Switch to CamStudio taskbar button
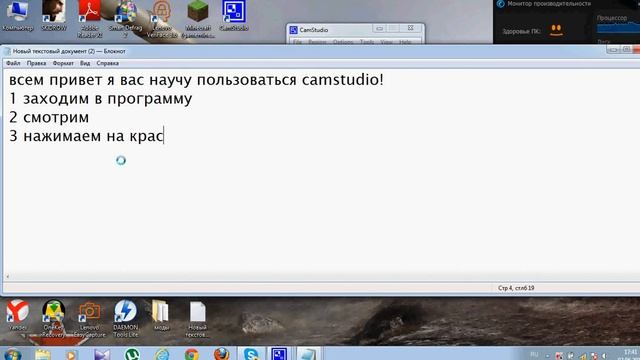 pos(280,354)
